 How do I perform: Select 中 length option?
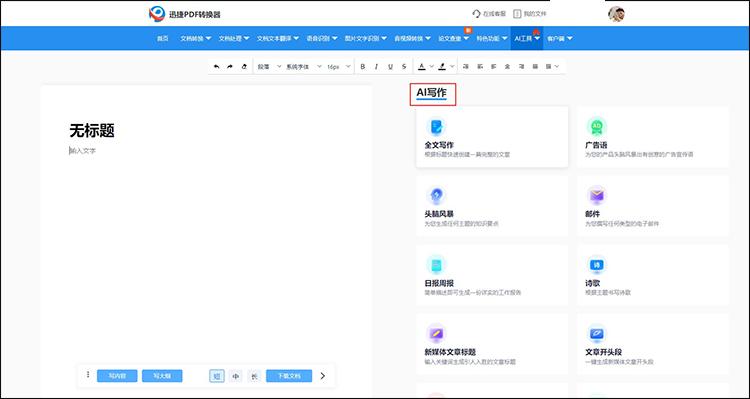point(235,376)
